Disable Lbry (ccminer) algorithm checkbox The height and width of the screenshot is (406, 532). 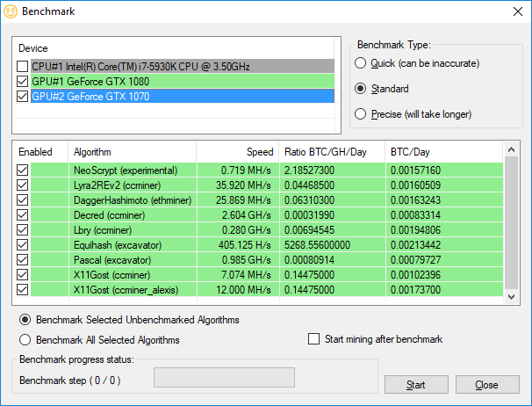pos(23,229)
